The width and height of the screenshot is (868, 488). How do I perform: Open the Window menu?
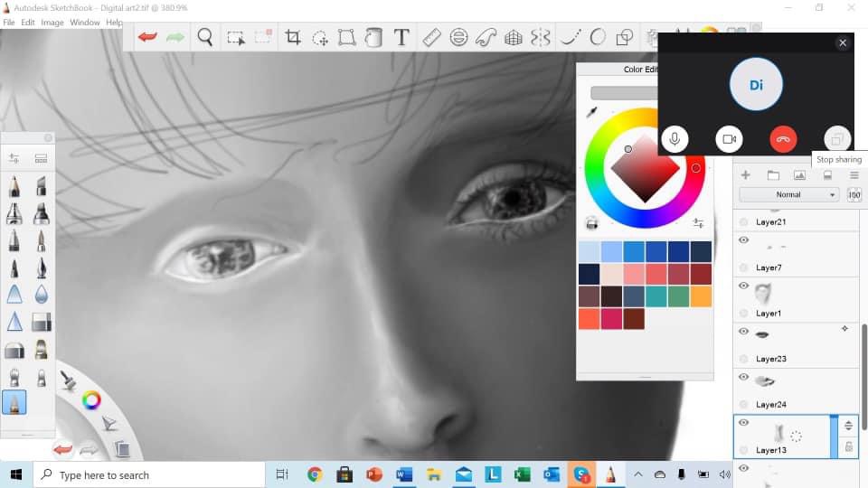point(85,22)
